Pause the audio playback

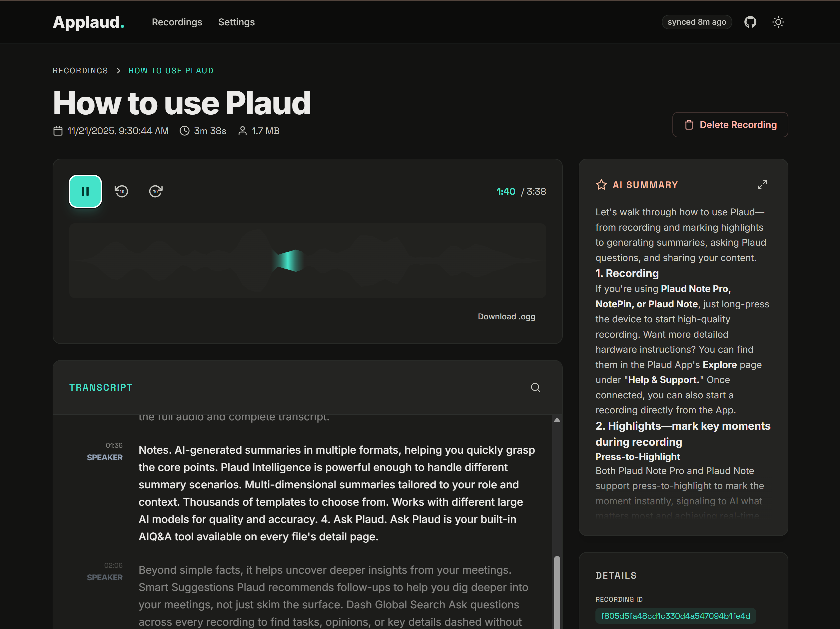[x=85, y=191]
